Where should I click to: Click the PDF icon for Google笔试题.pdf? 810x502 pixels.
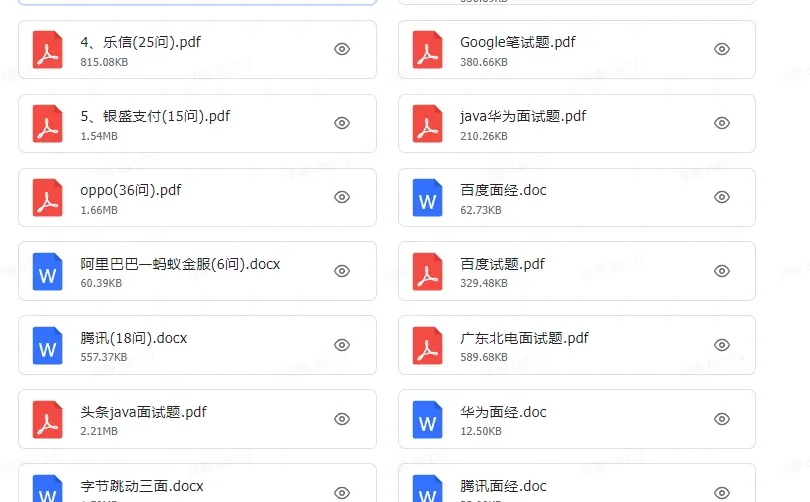[428, 50]
